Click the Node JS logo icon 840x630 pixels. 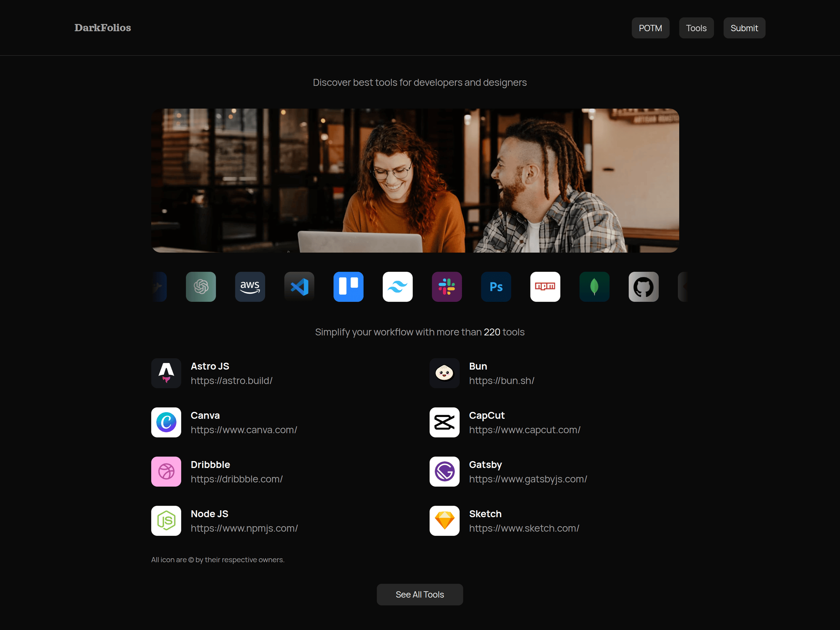[166, 521]
